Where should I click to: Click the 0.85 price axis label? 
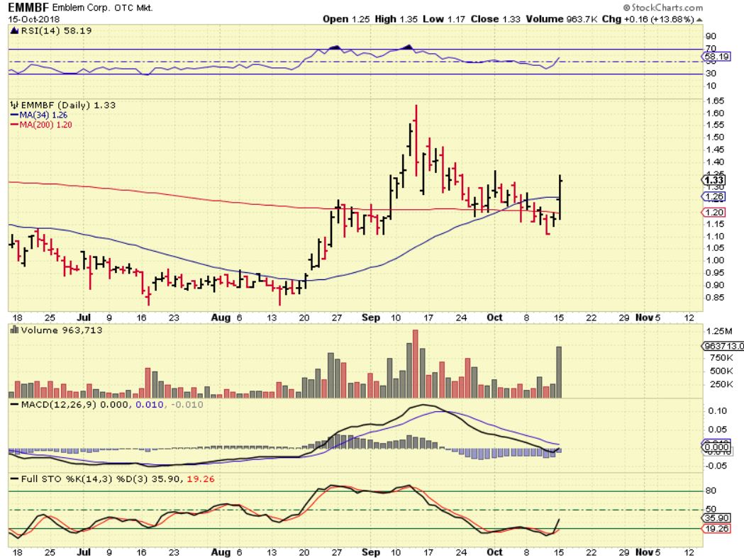(716, 298)
